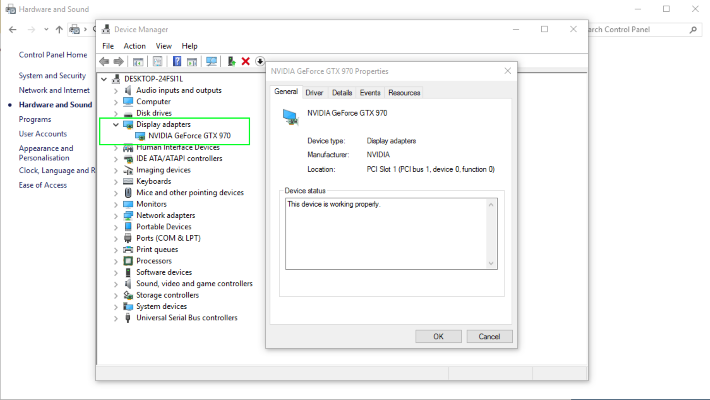This screenshot has width=710, height=400.
Task: Switch to the Driver tab
Action: [x=314, y=93]
